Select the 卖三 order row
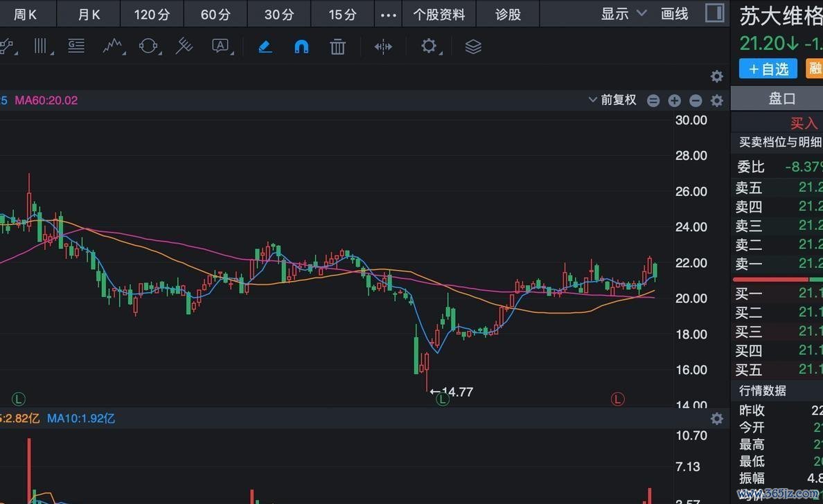 pyautogui.click(x=779, y=226)
